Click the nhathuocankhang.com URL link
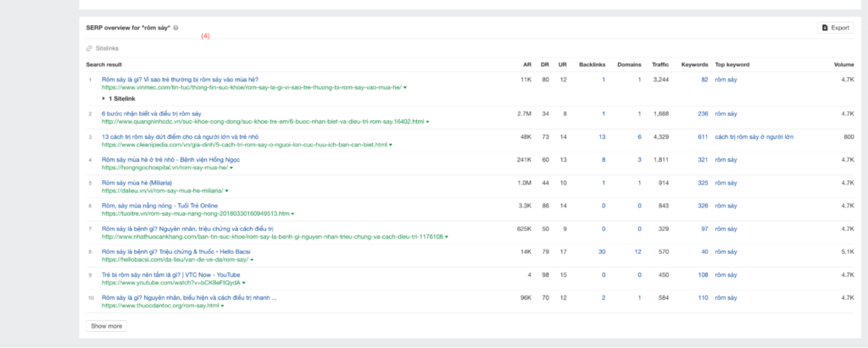The height and width of the screenshot is (348, 868). (x=272, y=237)
